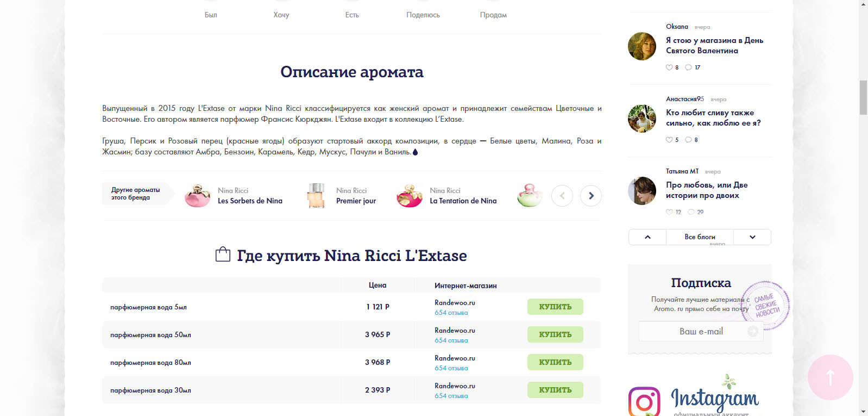Click the comment icon under Oksana's post
The image size is (868, 416).
[x=688, y=67]
